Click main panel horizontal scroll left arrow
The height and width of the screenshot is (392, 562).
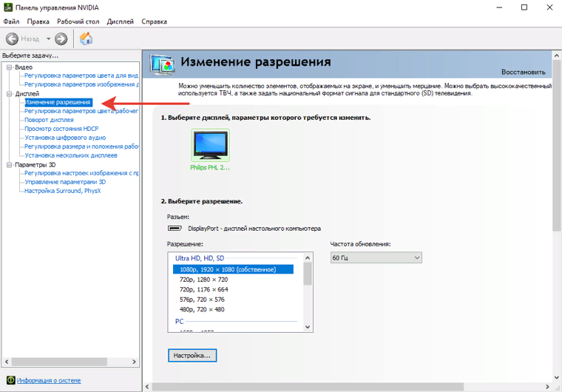click(x=147, y=387)
